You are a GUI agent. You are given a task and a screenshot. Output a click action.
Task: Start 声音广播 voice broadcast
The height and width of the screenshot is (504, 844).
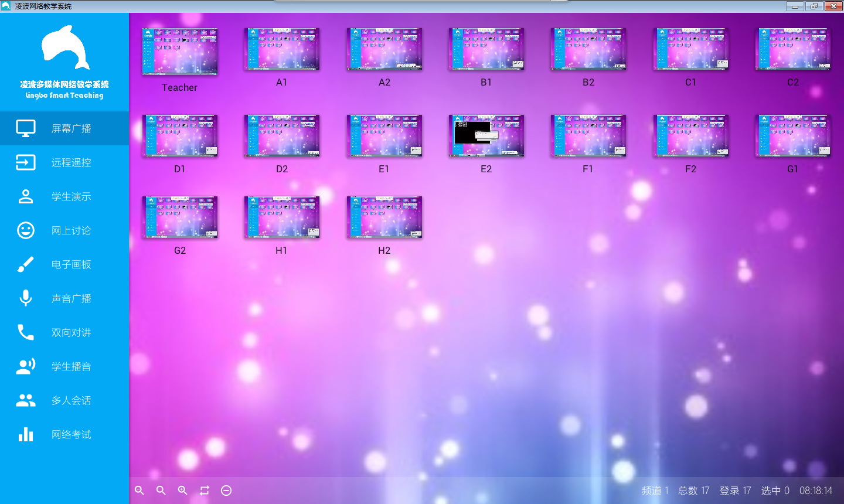coord(64,298)
